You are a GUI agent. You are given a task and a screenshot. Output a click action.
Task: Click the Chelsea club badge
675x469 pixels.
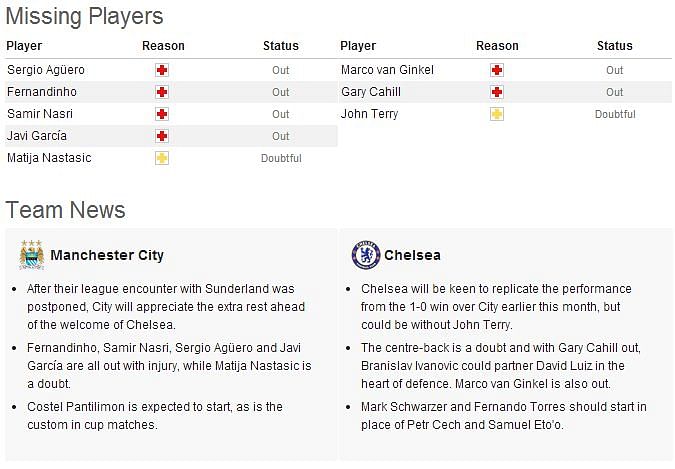point(366,255)
